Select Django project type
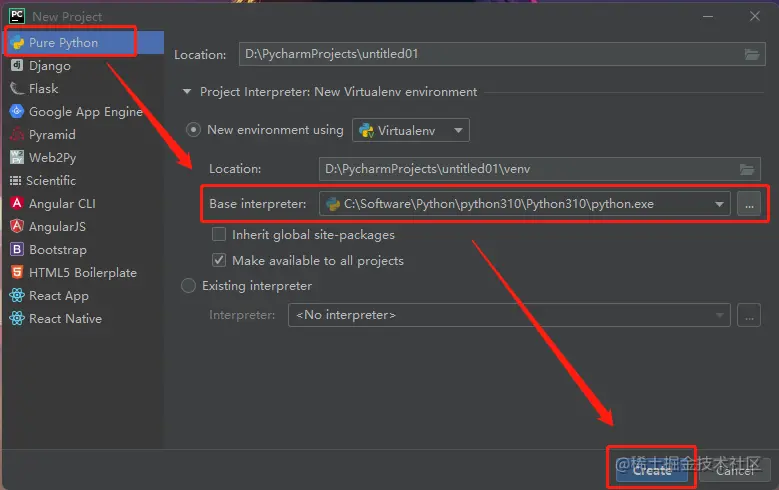Viewport: 779px width, 490px height. coord(84,66)
